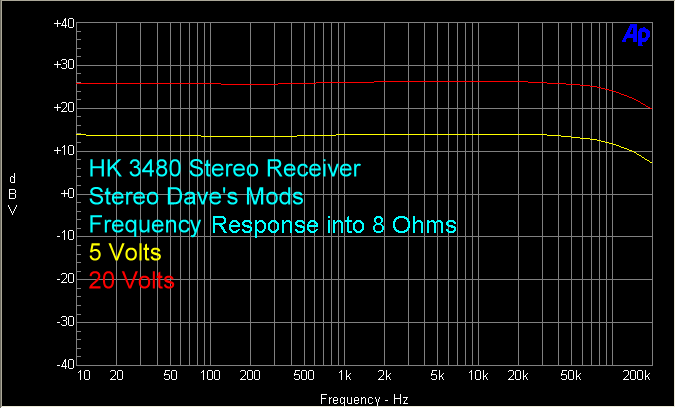
Task: Click the '+40' y-axis value
Action: [64, 23]
